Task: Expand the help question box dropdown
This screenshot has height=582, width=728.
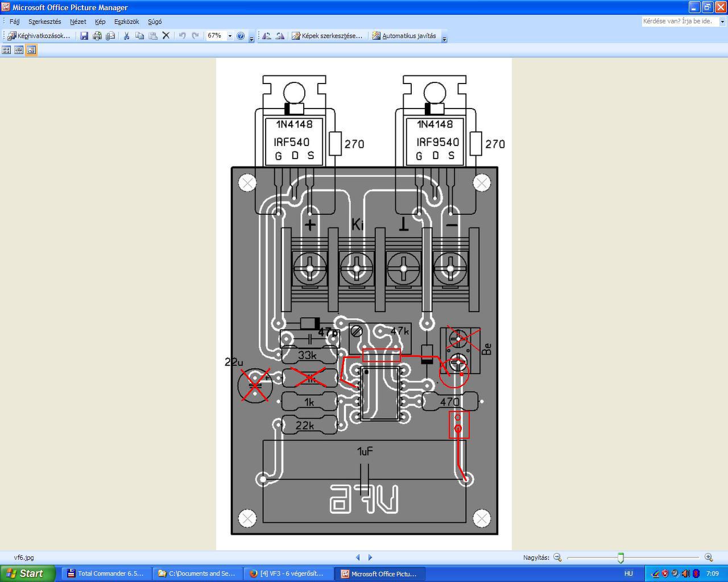Action: [x=722, y=22]
